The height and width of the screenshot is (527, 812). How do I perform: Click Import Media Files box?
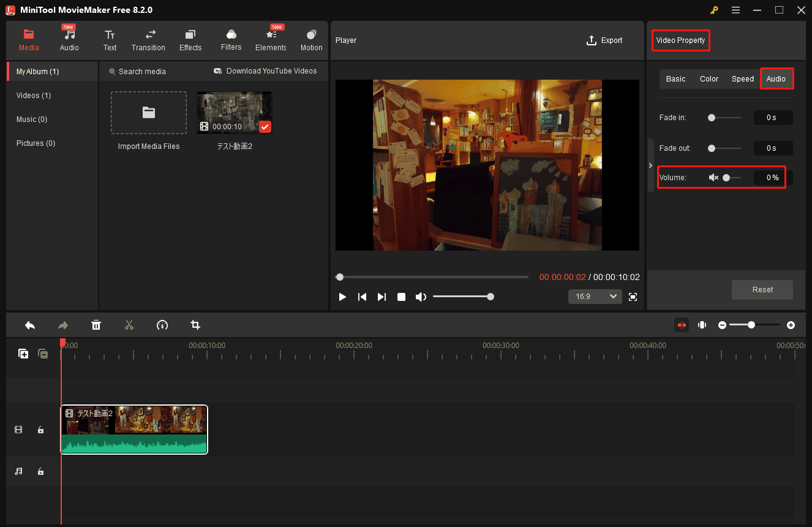[x=149, y=113]
